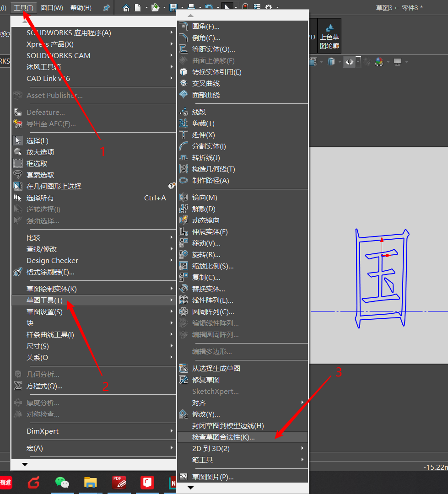This screenshot has width=448, height=494.
Task: Click the Fillet (圆角) sketch tool
Action: (243, 27)
